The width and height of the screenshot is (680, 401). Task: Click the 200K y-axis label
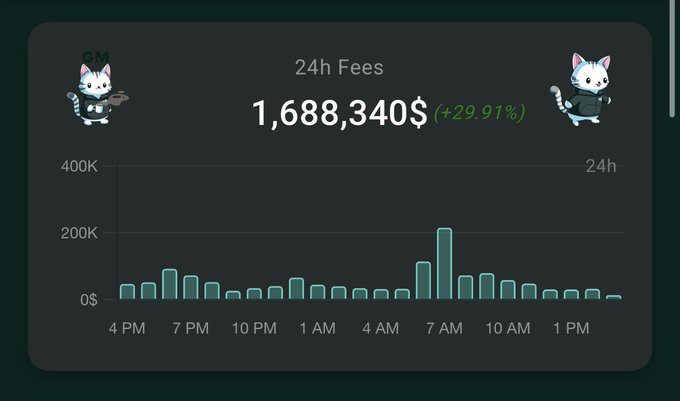[79, 233]
